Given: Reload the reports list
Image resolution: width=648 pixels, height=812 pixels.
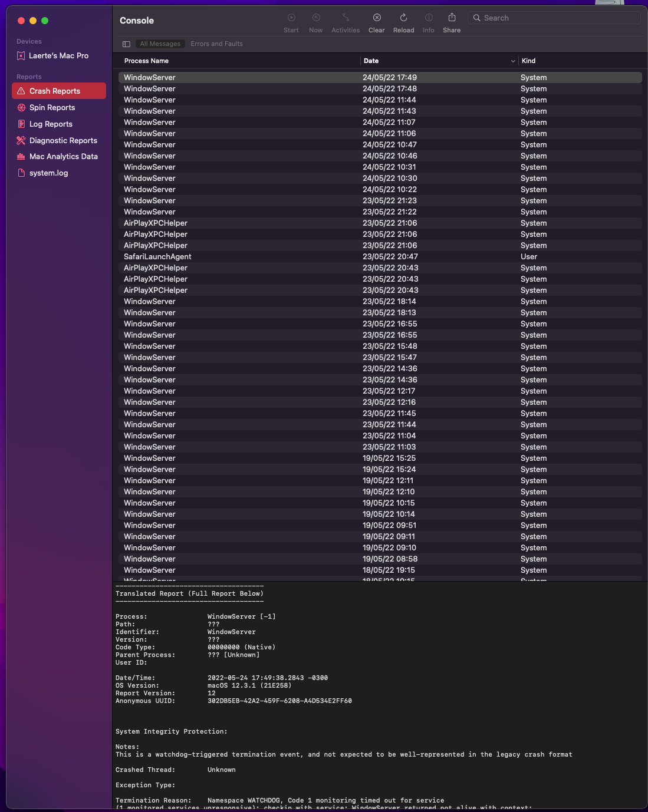Looking at the screenshot, I should coord(404,18).
